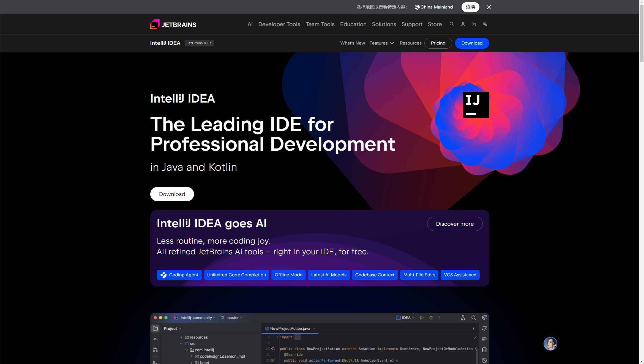Click the IJ product logo square
644x364 pixels.
tap(476, 105)
